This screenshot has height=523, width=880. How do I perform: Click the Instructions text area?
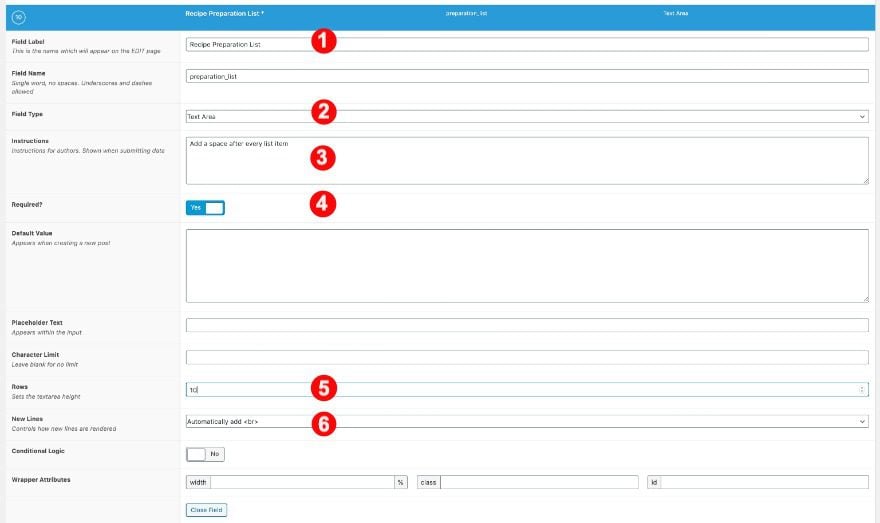[x=527, y=160]
